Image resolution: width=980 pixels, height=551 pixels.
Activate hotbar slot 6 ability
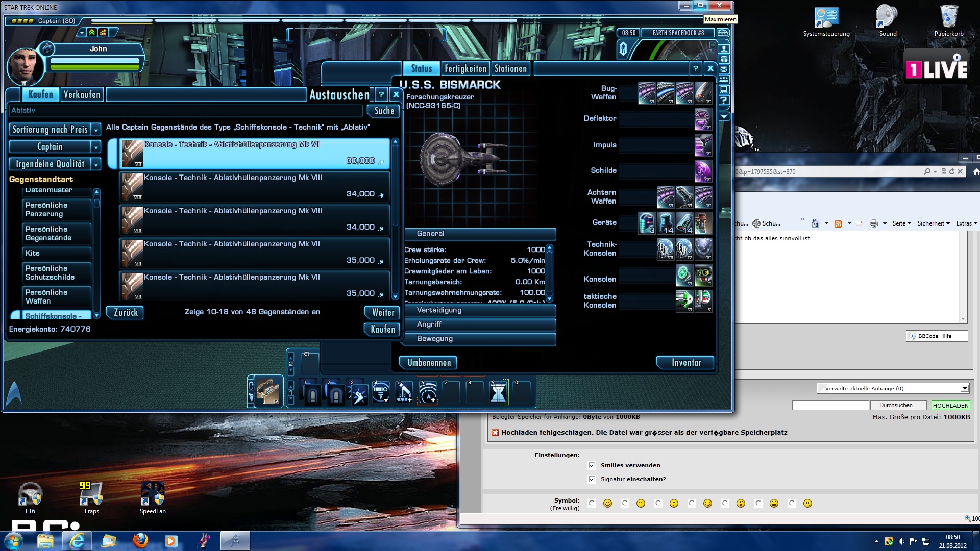tap(428, 393)
